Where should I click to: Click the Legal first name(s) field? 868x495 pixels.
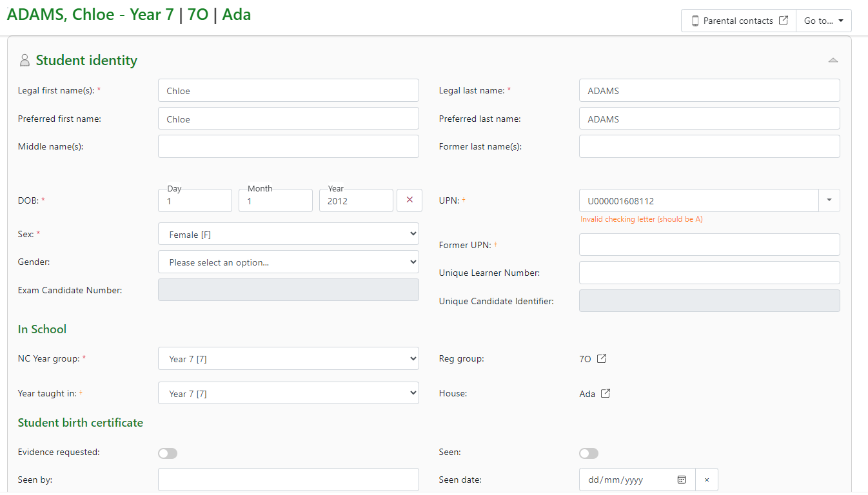[288, 90]
